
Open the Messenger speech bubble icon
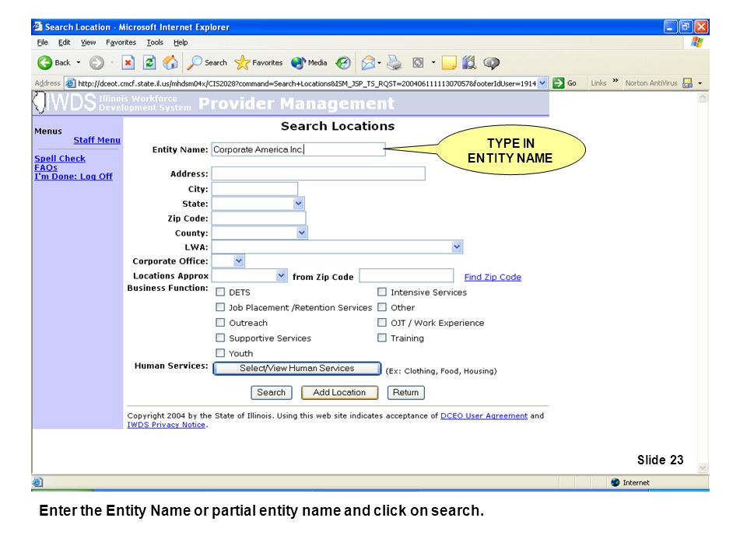(x=491, y=62)
